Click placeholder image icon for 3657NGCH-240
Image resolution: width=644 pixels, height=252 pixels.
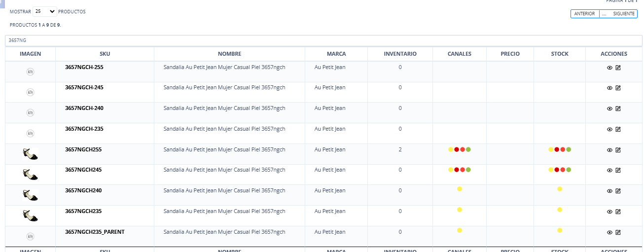30,113
